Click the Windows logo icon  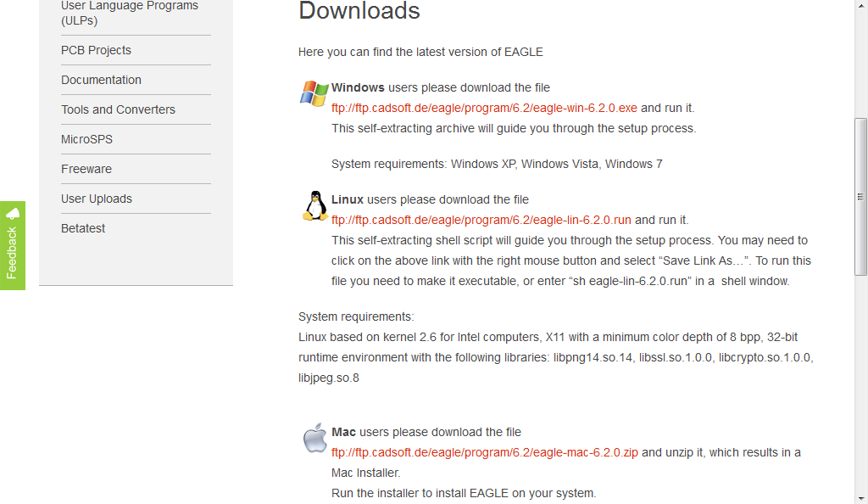pyautogui.click(x=314, y=93)
